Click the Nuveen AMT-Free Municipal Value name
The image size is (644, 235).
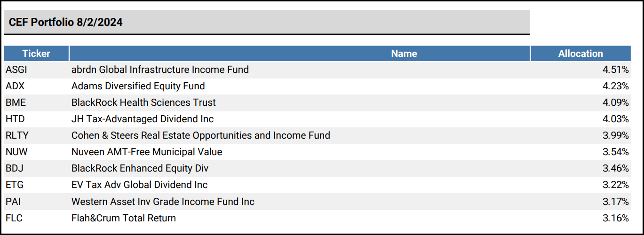pyautogui.click(x=147, y=152)
